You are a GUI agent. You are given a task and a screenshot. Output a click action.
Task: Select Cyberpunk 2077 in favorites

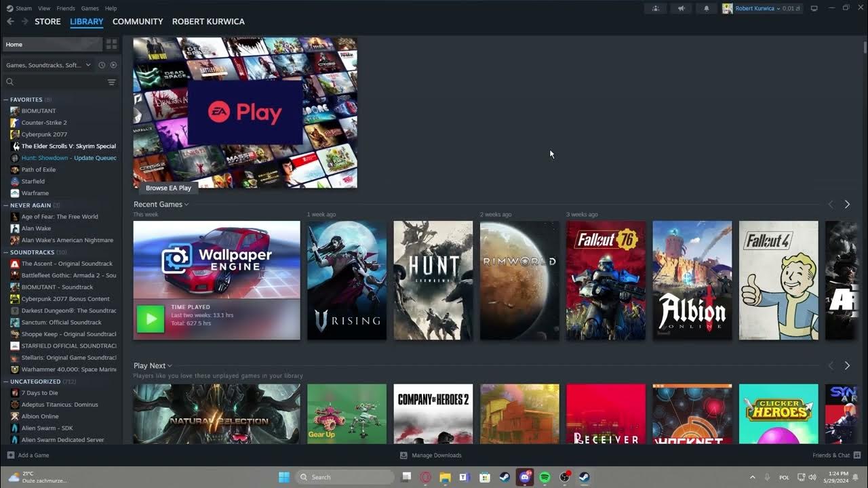click(44, 134)
